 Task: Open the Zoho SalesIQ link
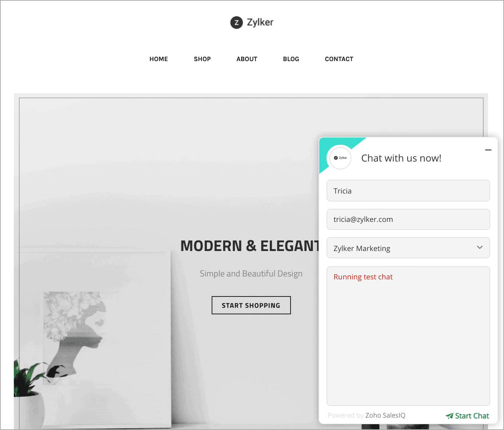coord(385,415)
